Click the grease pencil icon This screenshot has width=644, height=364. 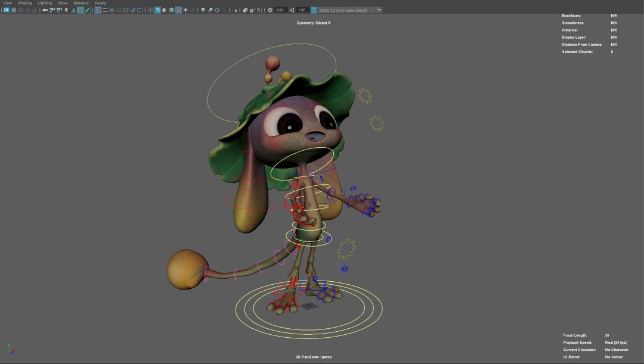pos(88,10)
